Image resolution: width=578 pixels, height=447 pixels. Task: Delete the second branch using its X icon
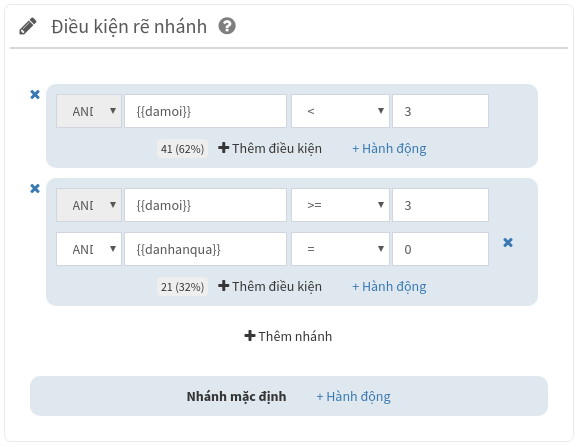tap(35, 189)
